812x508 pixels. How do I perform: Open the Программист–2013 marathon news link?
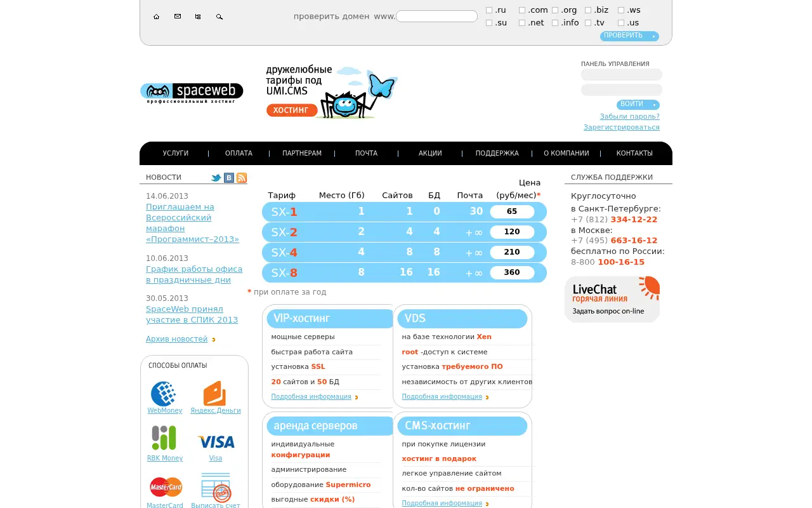click(x=192, y=223)
